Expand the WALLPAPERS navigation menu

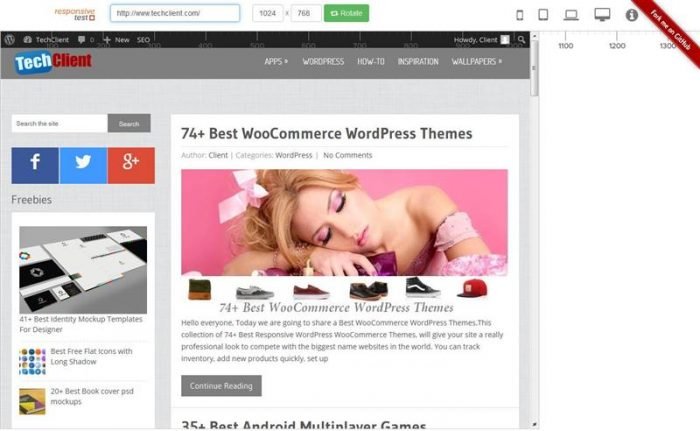pyautogui.click(x=476, y=62)
